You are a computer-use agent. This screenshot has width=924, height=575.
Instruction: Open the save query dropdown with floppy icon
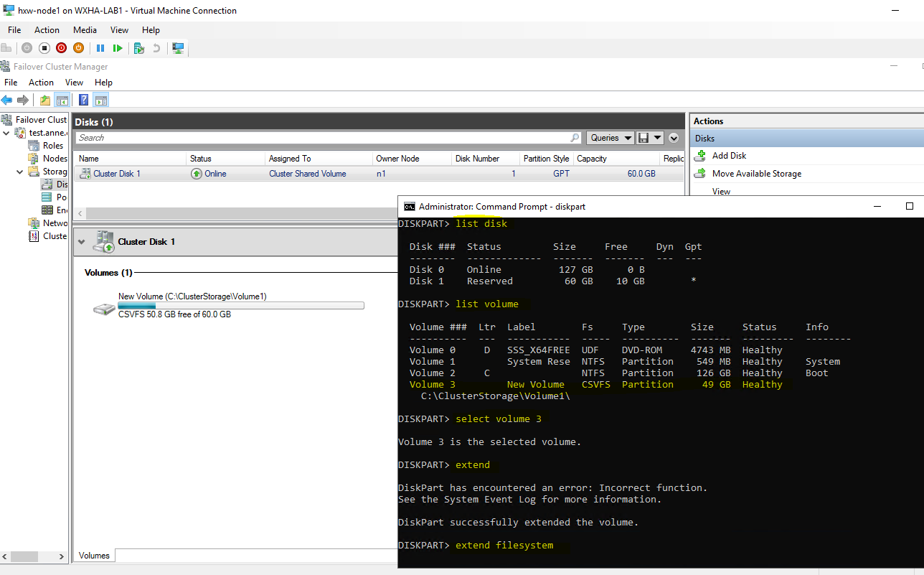pyautogui.click(x=650, y=138)
